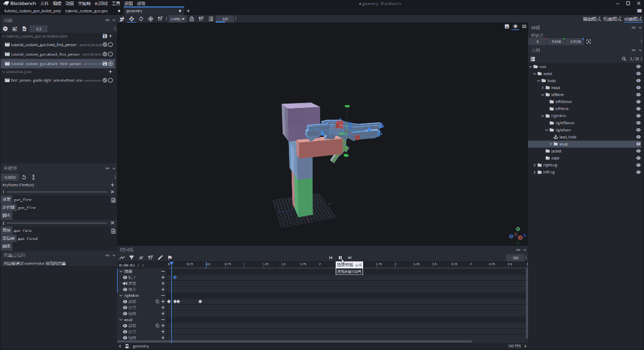Open the timeline keyframe filter funnel icon
This screenshot has height=350, width=644.
(132, 258)
